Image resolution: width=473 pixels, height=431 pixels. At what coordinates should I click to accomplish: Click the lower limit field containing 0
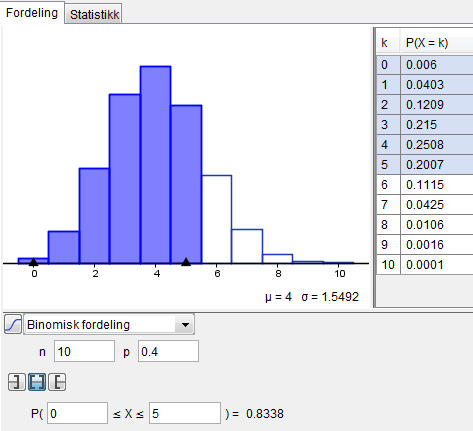[x=77, y=413]
